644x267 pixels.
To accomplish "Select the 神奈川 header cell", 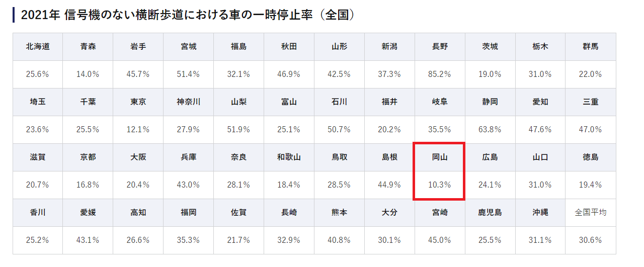I will 189,102.
